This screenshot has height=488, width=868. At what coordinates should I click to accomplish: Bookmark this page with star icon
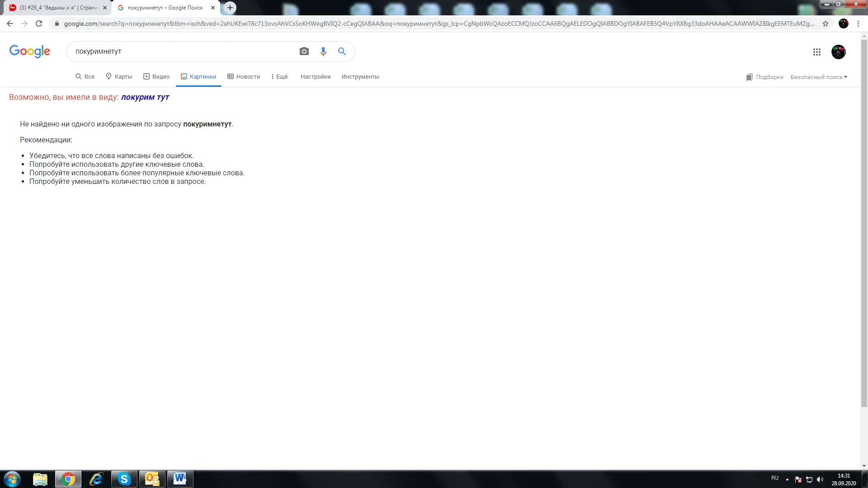click(x=826, y=23)
